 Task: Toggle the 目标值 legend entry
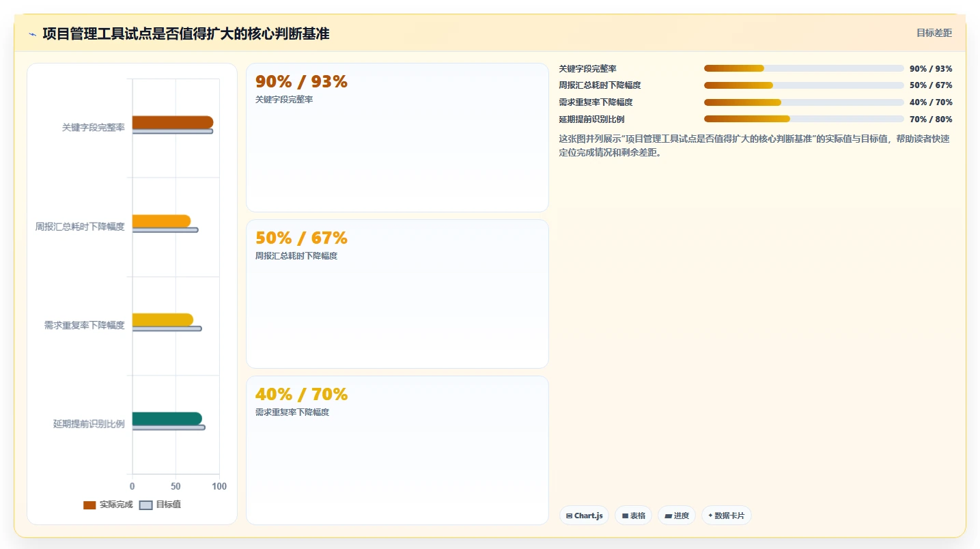point(160,505)
